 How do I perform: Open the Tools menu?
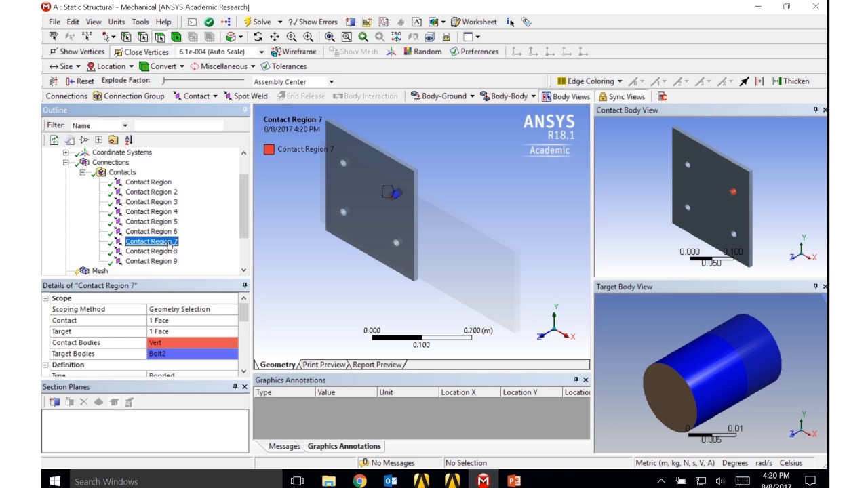tap(140, 22)
